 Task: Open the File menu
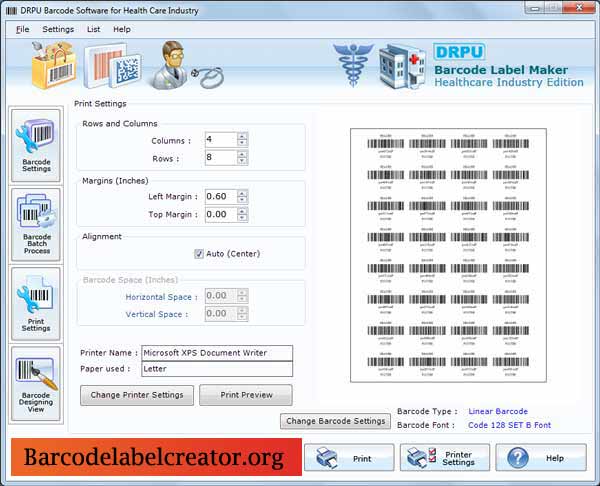coord(23,29)
